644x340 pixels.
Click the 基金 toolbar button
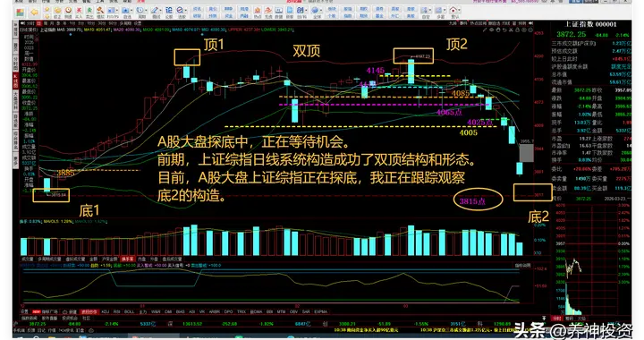tap(379, 15)
